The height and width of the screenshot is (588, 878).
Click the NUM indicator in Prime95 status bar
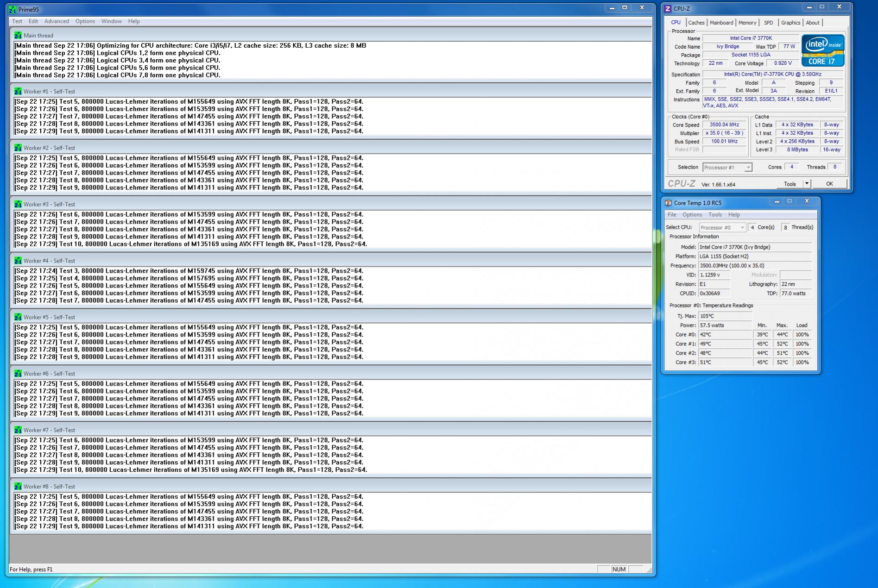tap(619, 569)
